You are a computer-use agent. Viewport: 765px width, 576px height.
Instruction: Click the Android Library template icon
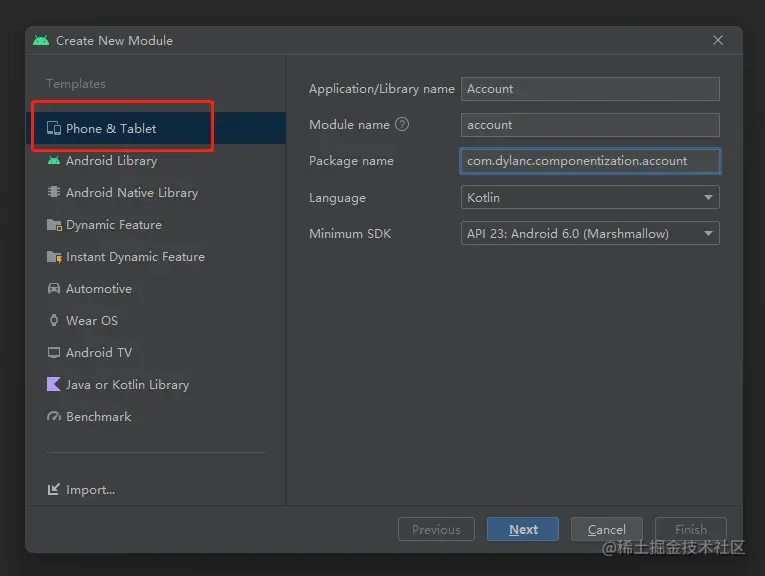54,161
